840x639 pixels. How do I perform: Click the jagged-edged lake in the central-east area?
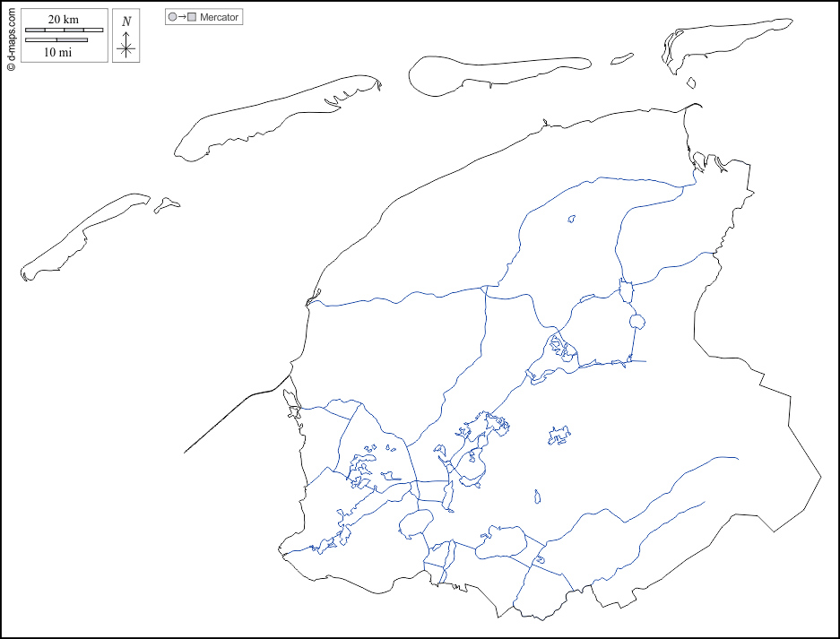coord(559,436)
